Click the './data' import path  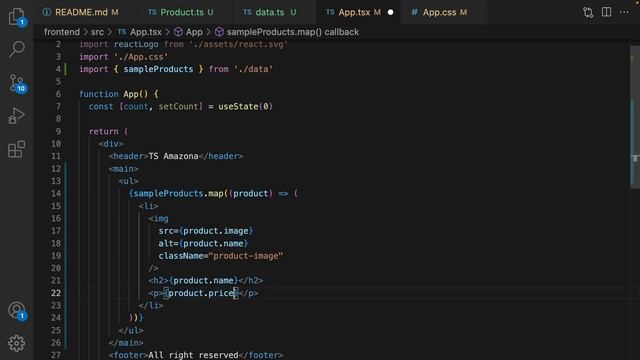(253, 69)
